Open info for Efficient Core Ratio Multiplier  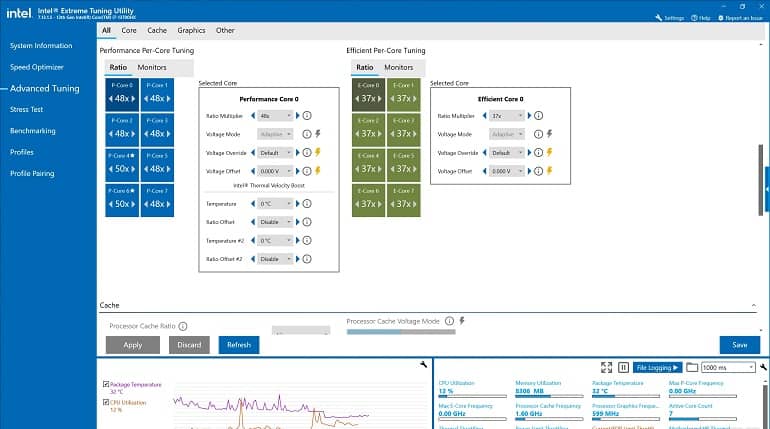pyautogui.click(x=539, y=116)
